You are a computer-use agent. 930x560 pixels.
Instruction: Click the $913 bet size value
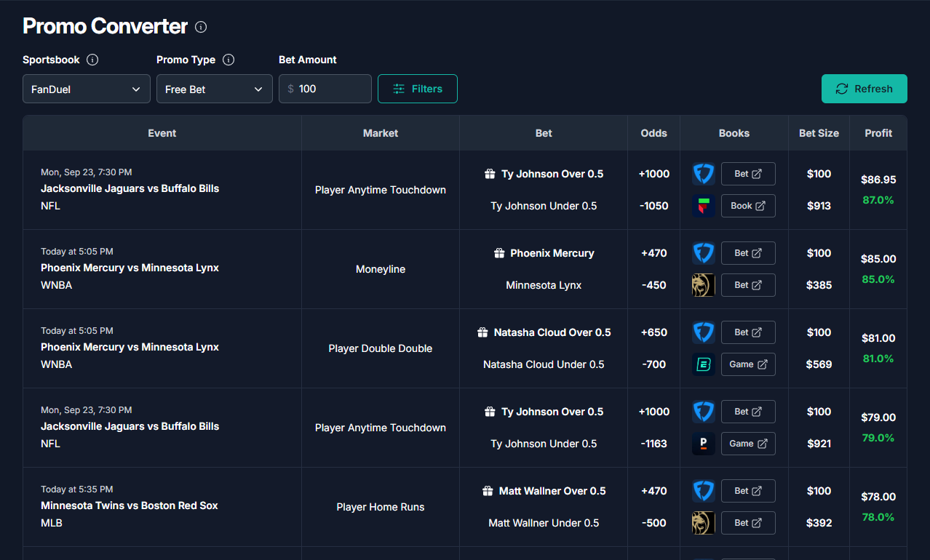(x=819, y=206)
